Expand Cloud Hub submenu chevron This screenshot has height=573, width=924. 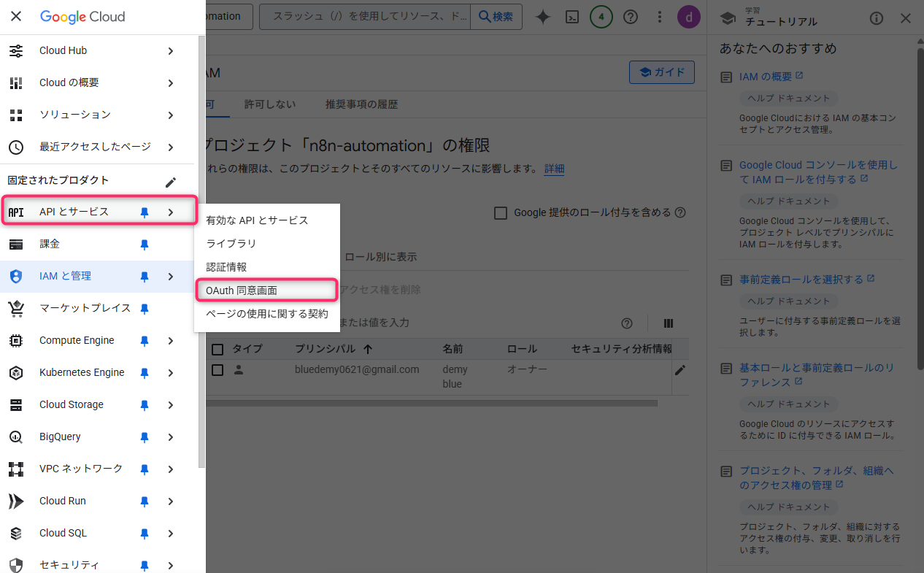[171, 50]
